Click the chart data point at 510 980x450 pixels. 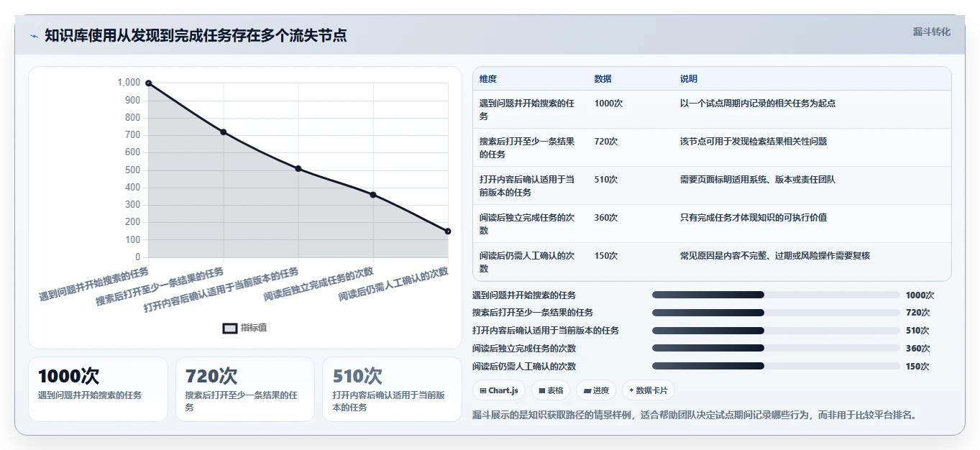pyautogui.click(x=298, y=168)
